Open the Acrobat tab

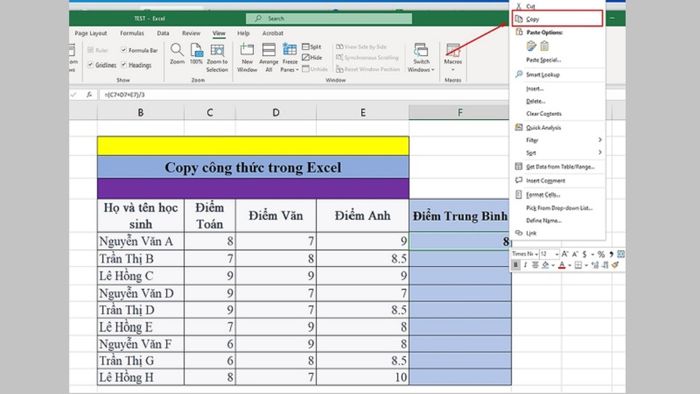click(x=273, y=33)
